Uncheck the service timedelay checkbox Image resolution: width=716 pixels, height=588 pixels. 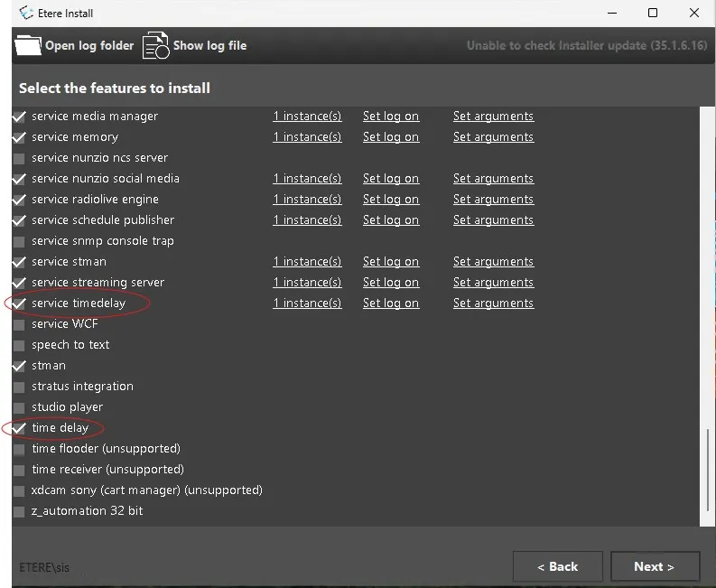(x=19, y=303)
